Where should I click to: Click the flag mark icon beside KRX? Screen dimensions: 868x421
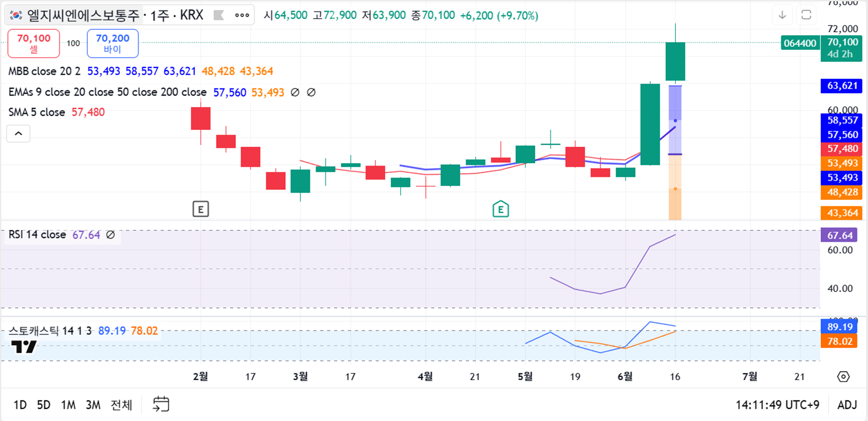(x=219, y=15)
